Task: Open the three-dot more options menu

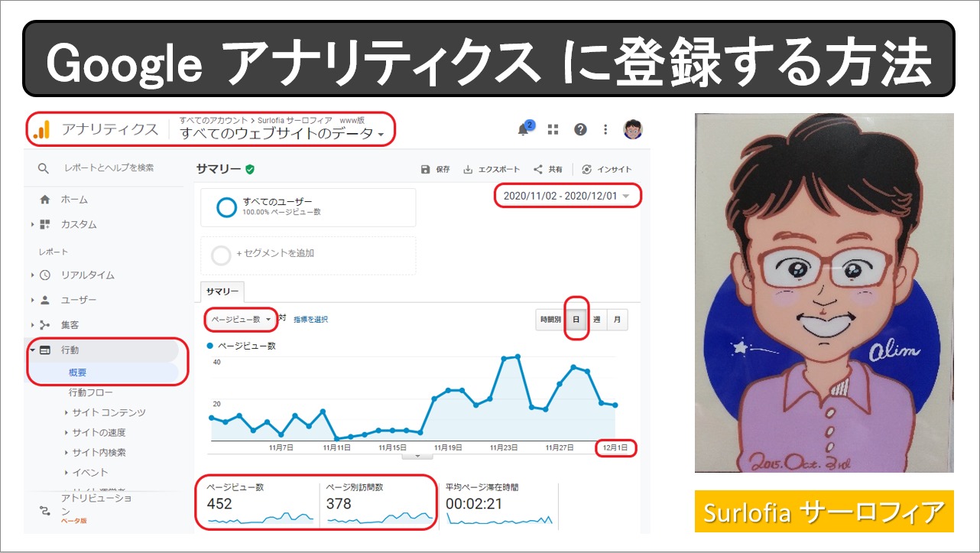Action: tap(605, 129)
